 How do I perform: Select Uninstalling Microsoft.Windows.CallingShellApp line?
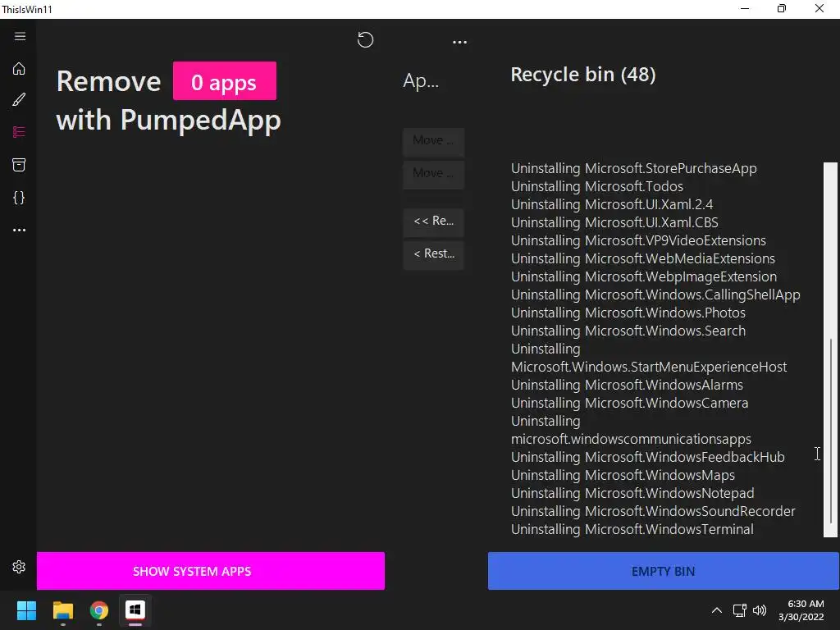[655, 294]
